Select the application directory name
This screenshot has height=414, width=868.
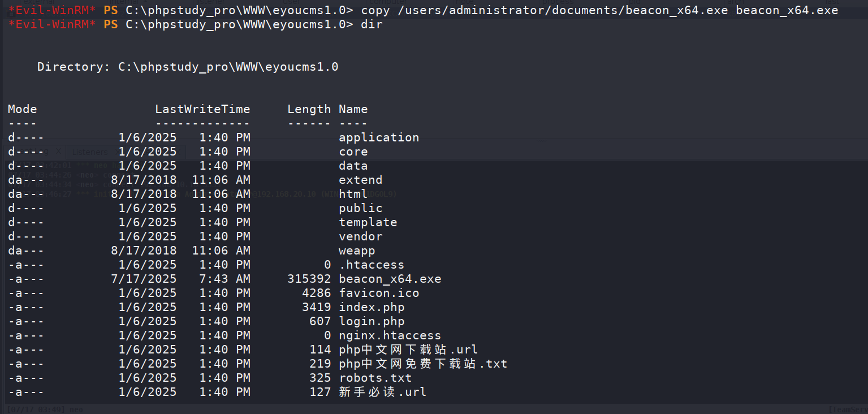[x=379, y=137]
